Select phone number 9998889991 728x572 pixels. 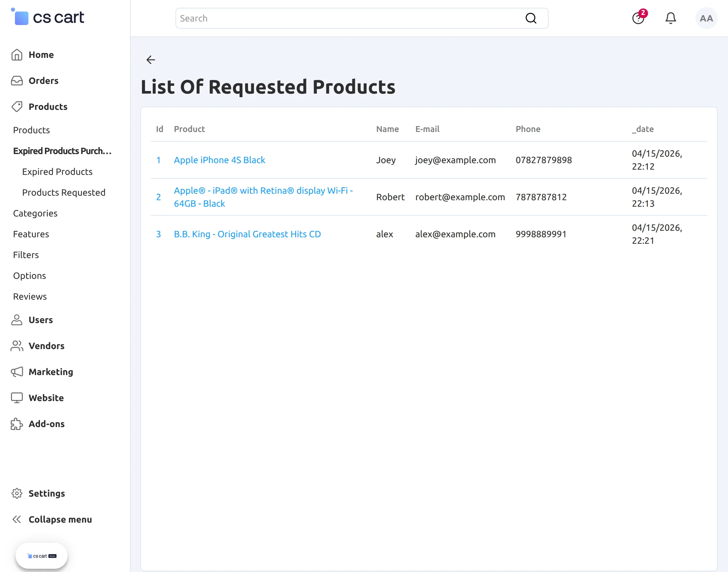tap(541, 234)
